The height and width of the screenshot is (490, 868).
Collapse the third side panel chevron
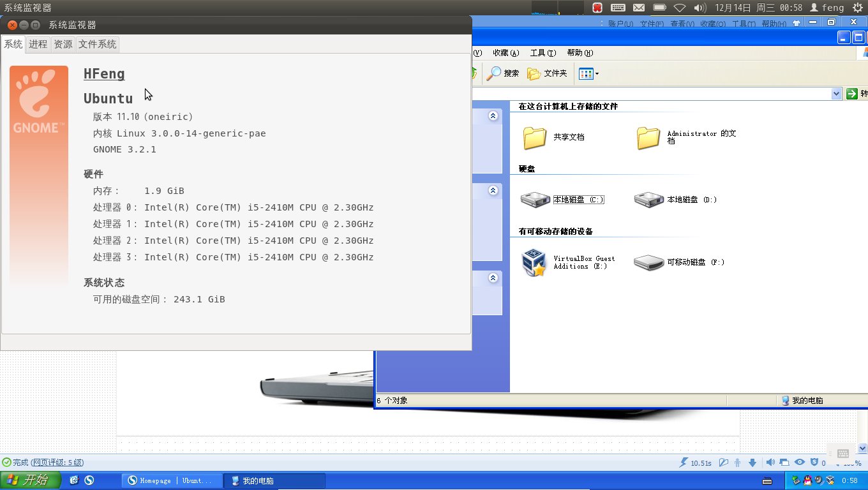pos(493,278)
